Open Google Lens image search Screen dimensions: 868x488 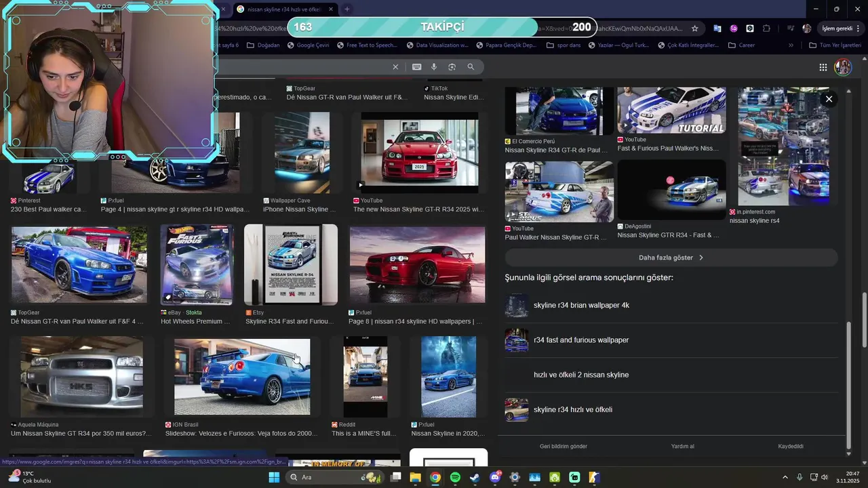click(x=452, y=67)
